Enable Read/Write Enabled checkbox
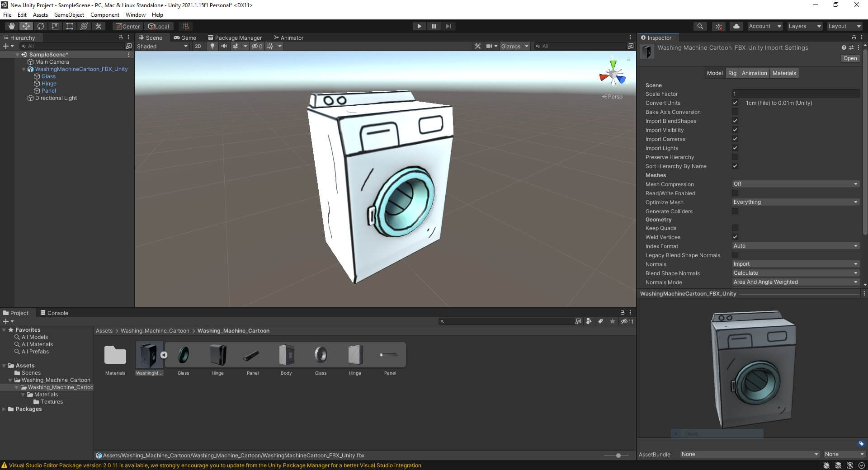868x470 pixels. point(735,193)
